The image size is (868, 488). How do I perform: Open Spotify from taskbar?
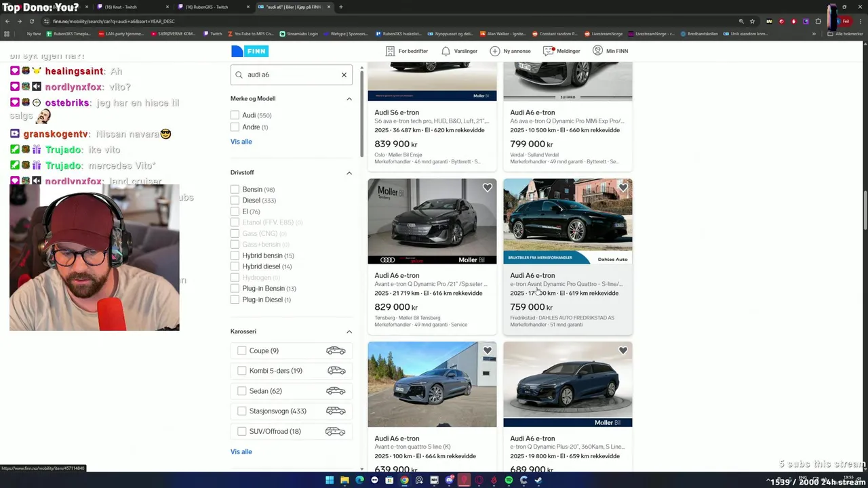tap(509, 481)
